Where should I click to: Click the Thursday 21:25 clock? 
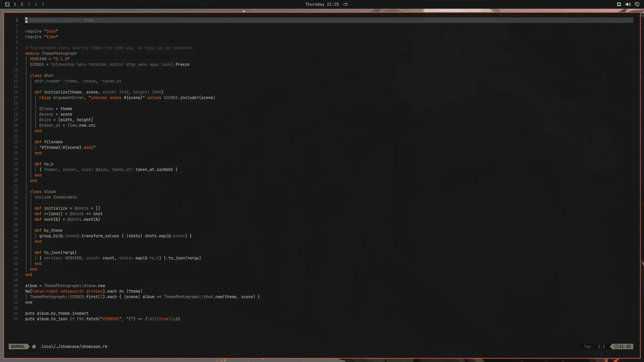coord(322,4)
